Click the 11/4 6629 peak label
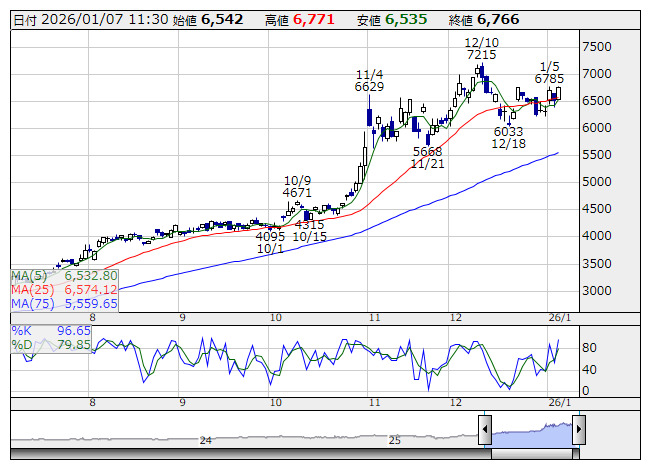 pos(369,81)
